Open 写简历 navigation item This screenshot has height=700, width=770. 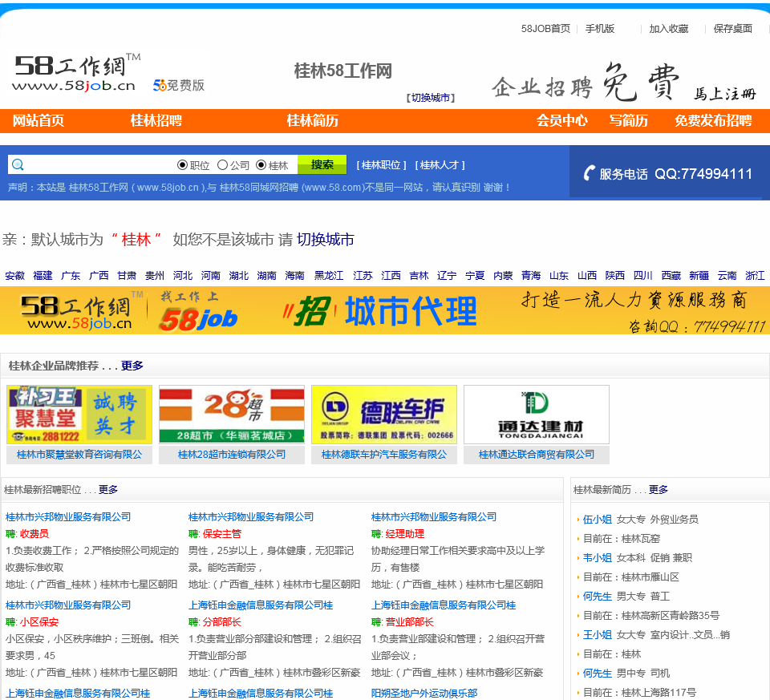(629, 121)
